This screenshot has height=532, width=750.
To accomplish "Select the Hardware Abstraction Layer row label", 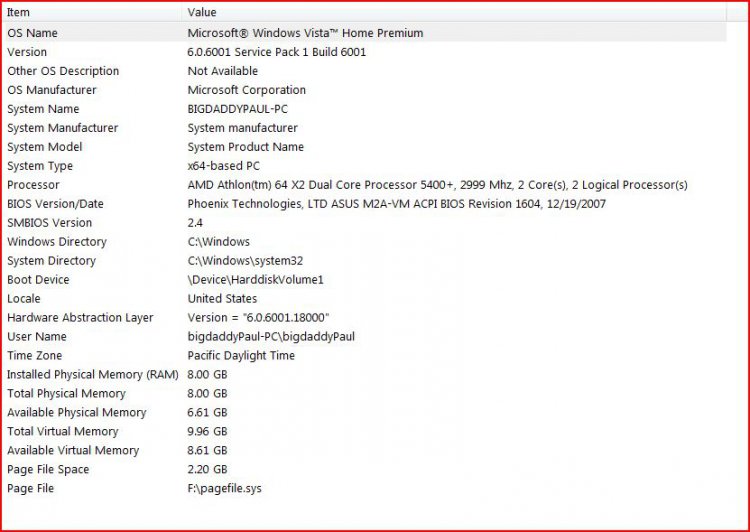I will 80,318.
